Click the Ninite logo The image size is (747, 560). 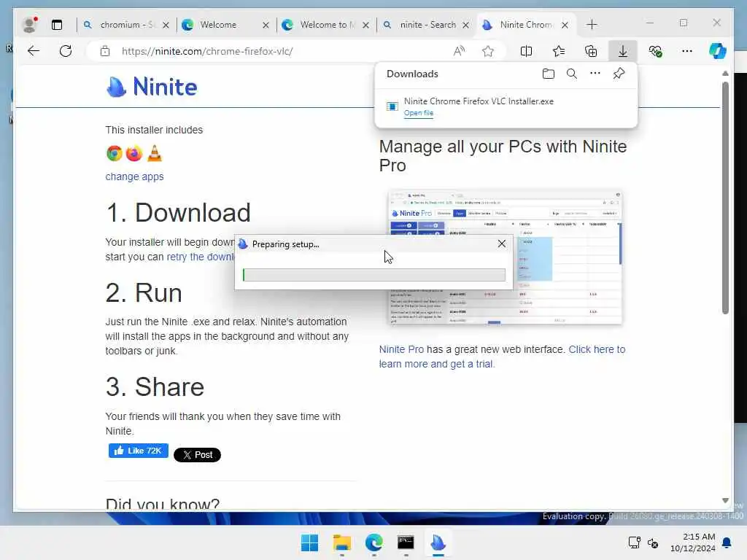coord(152,87)
